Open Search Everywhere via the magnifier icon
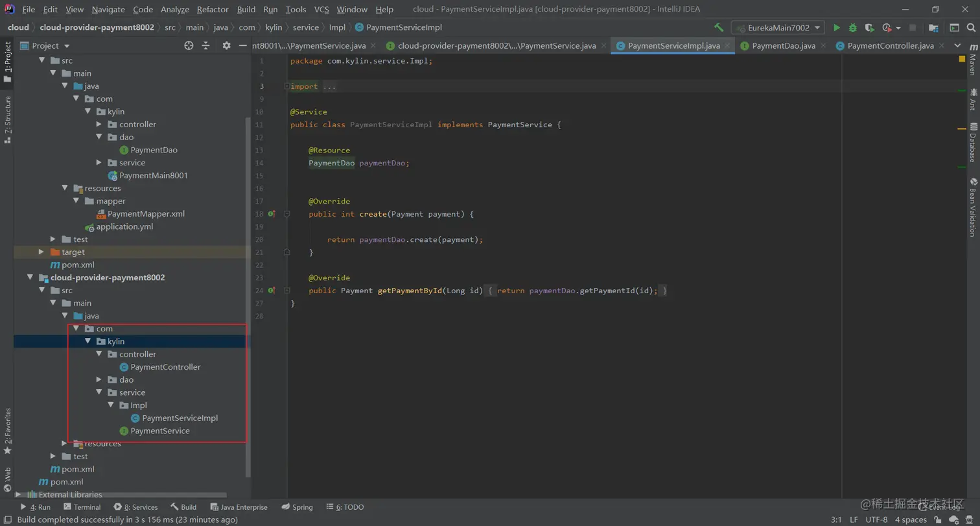This screenshot has height=526, width=980. pyautogui.click(x=971, y=28)
